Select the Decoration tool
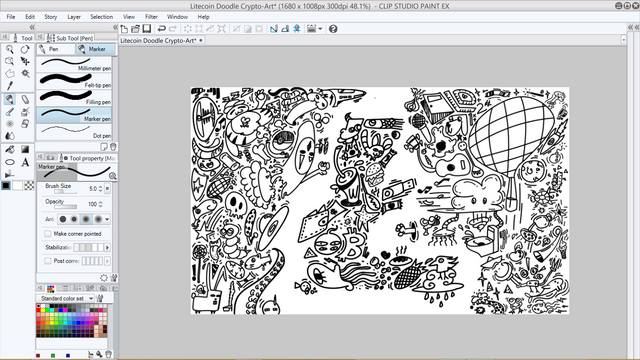The image size is (640, 360). point(9,123)
